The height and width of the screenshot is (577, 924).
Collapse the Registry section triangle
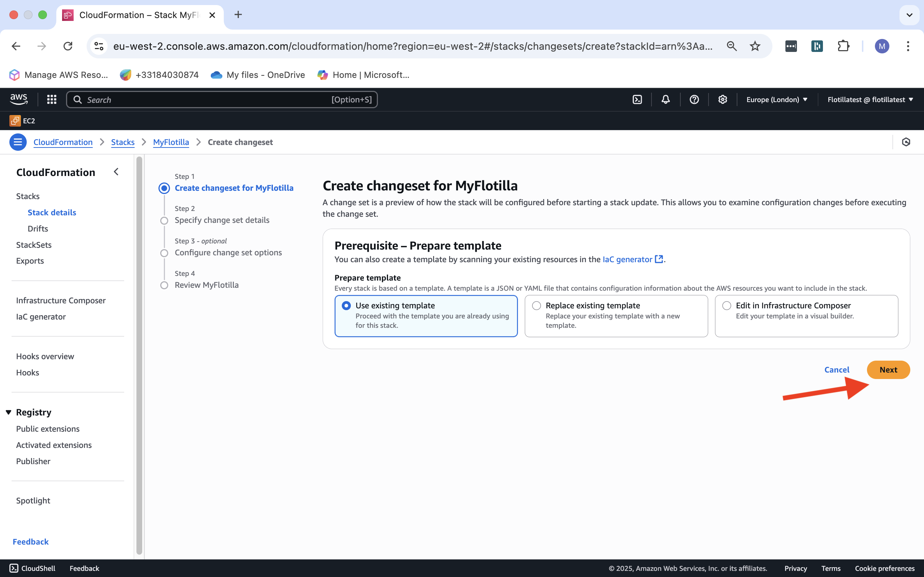coord(8,412)
